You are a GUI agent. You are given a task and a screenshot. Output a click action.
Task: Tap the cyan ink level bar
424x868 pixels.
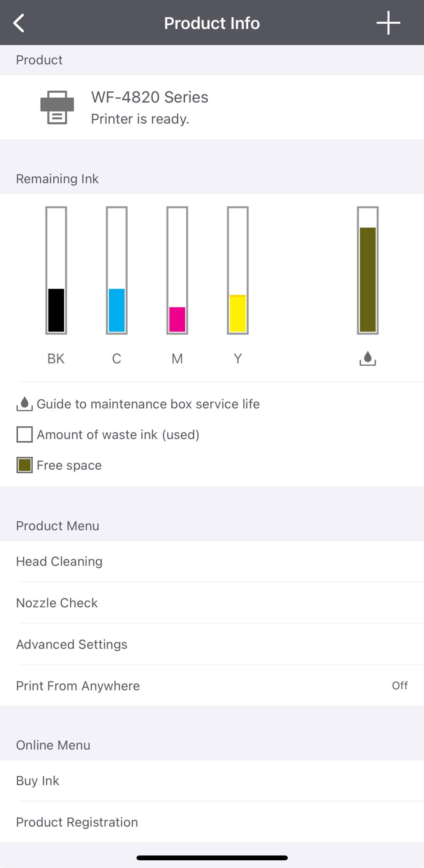(x=117, y=270)
